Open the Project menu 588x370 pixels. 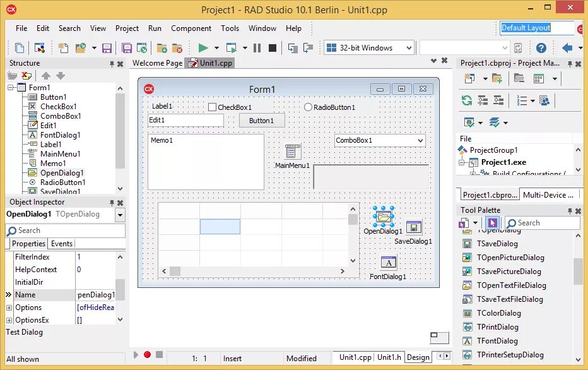coord(127,28)
